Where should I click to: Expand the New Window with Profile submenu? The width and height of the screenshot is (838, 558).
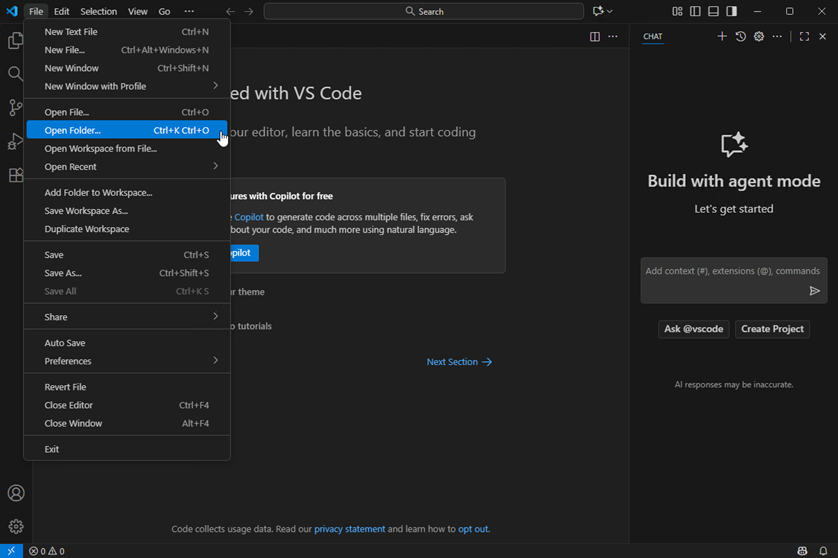click(x=127, y=86)
